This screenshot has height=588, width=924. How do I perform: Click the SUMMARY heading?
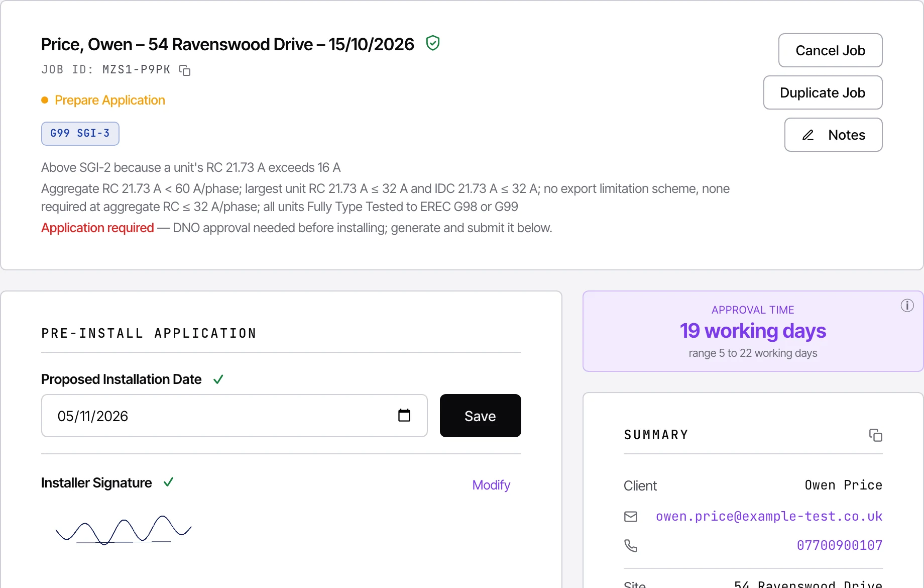point(656,435)
